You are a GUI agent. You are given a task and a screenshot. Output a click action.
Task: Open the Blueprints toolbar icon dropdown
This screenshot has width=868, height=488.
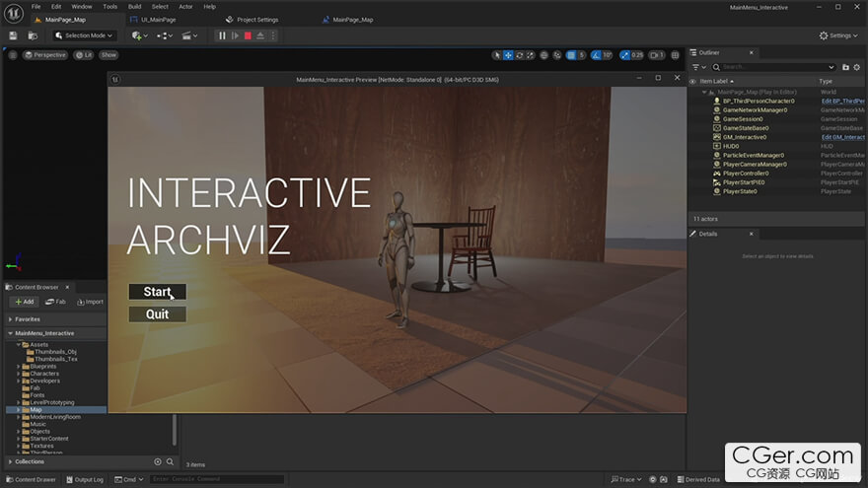coord(165,35)
